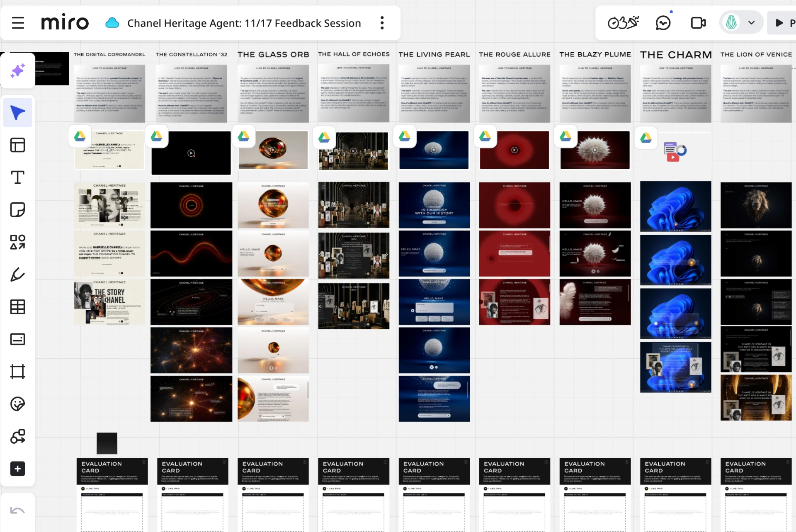
Task: Play The Rouge Allure red video
Action: 514,150
